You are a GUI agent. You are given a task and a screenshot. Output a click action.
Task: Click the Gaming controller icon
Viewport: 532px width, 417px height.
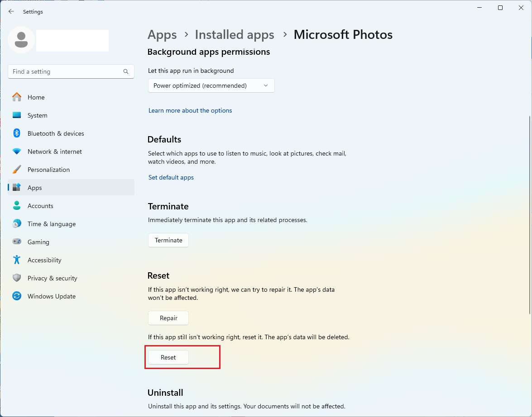click(17, 242)
